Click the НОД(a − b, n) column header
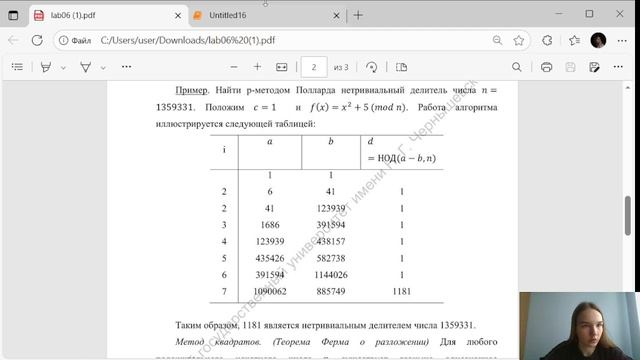Screen dimensions: 640x360 click(402, 158)
